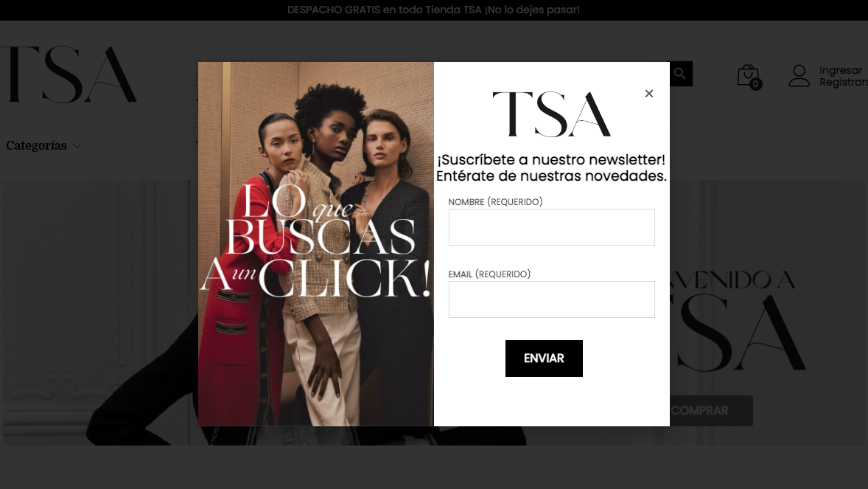
Task: Click the Bienvenido a TSA hero text
Action: click(738, 322)
